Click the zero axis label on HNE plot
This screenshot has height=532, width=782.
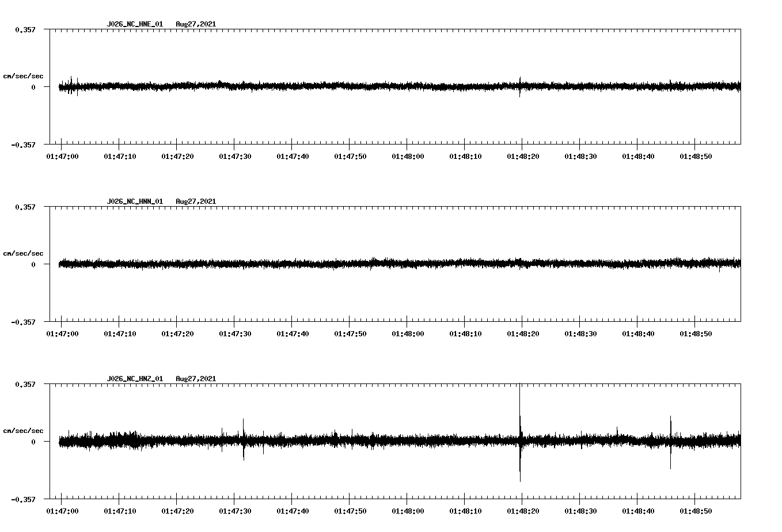[x=33, y=87]
